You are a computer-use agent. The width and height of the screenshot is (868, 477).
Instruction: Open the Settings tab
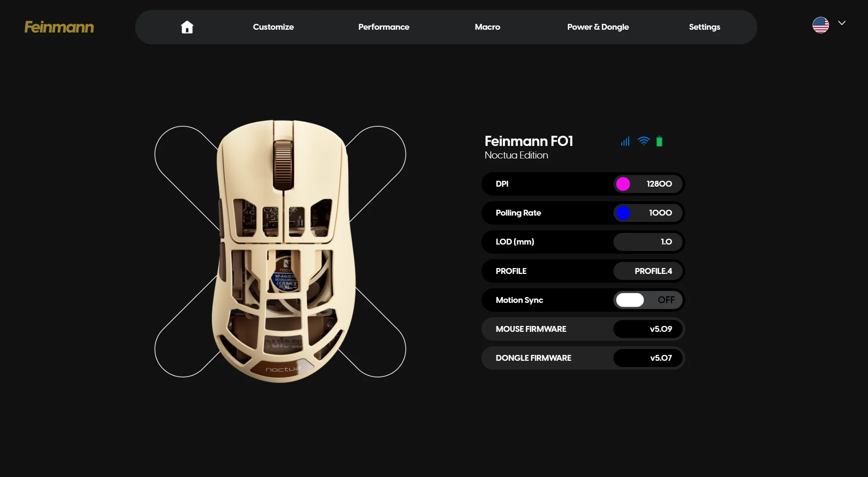[x=704, y=27]
